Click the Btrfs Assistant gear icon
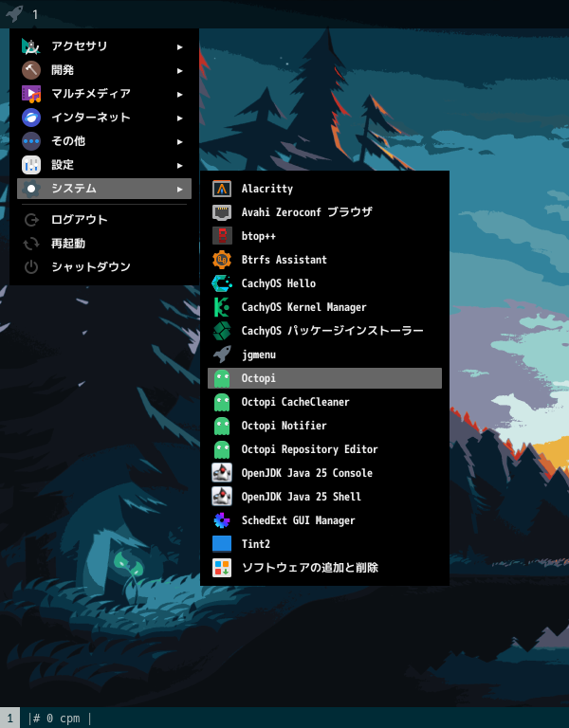Viewport: 569px width, 728px height. [x=222, y=260]
